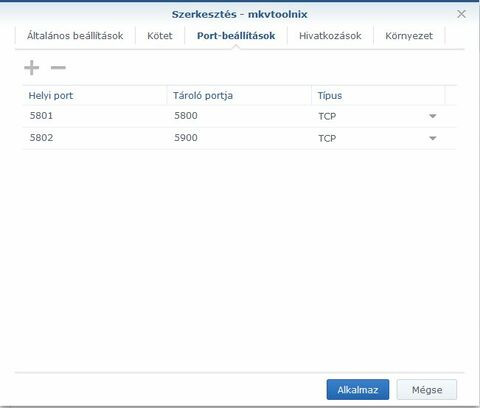The height and width of the screenshot is (408, 480).
Task: Apply changes with Alkalmaz button
Action: point(358,389)
